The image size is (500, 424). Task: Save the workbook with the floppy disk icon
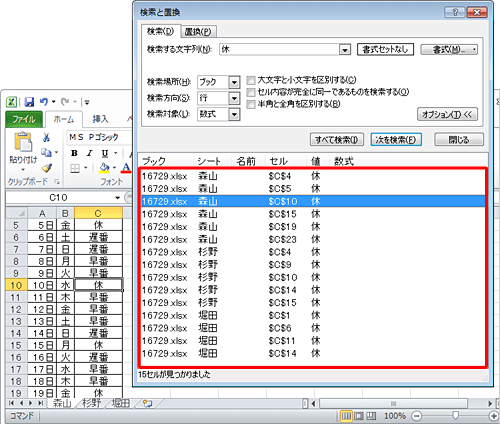[x=29, y=102]
